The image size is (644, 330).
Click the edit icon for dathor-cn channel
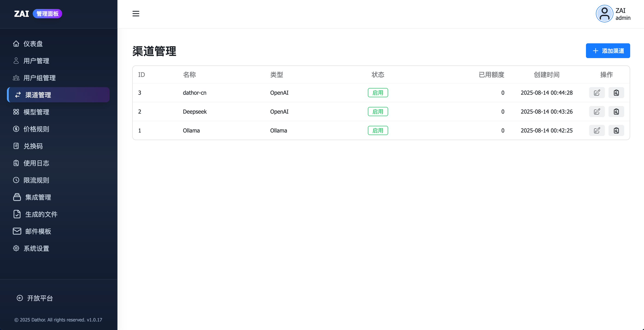coord(597,93)
